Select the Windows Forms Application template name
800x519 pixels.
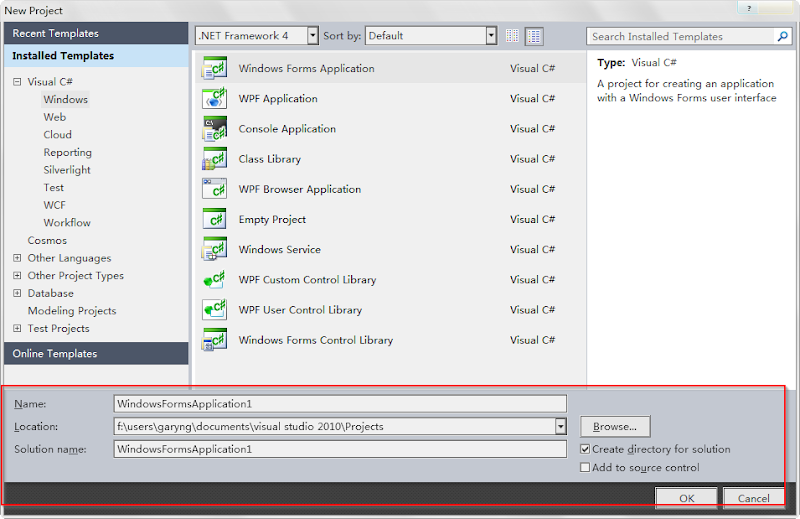point(306,68)
